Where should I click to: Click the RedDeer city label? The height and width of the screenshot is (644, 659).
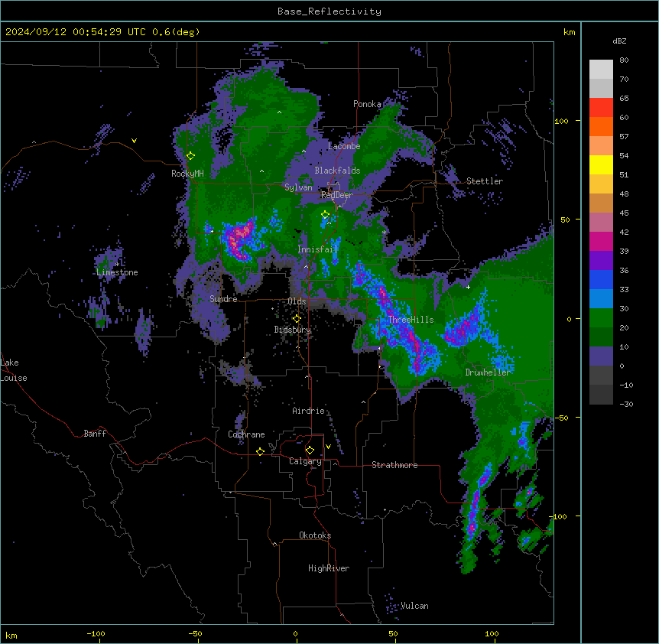(x=337, y=195)
